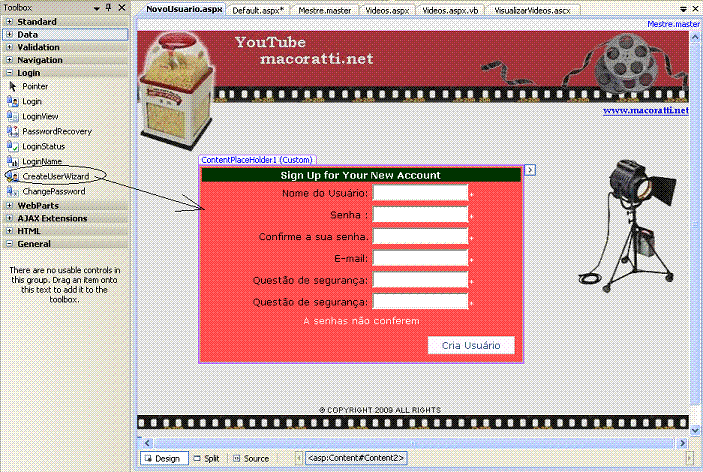The height and width of the screenshot is (472, 703).
Task: Click the LoginStatus control icon
Action: coord(13,146)
